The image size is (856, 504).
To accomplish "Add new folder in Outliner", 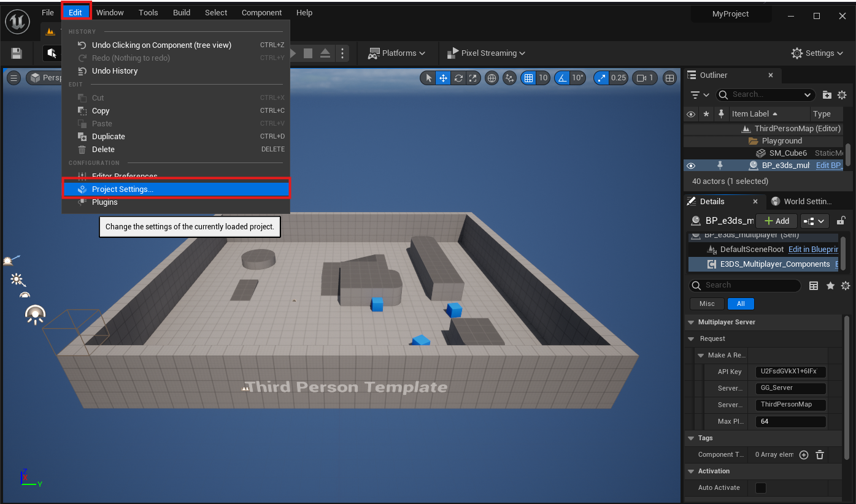I will click(827, 94).
